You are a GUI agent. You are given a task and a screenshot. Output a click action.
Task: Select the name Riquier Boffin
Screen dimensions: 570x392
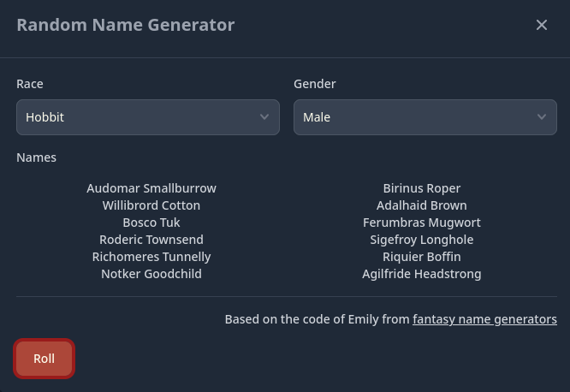pyautogui.click(x=422, y=257)
